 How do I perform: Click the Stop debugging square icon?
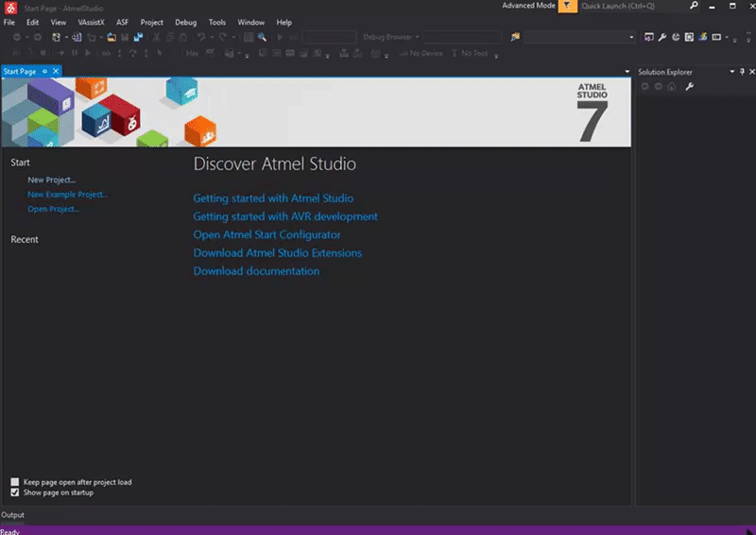[x=43, y=53]
